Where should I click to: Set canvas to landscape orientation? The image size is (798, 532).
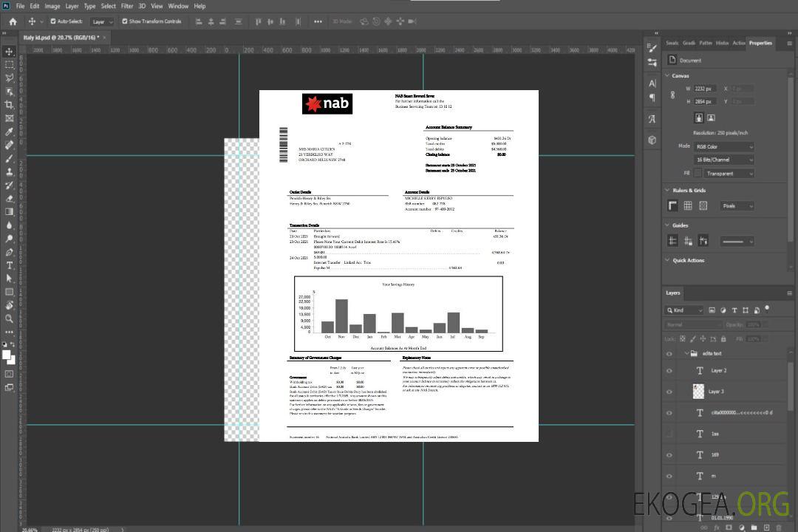[711, 118]
